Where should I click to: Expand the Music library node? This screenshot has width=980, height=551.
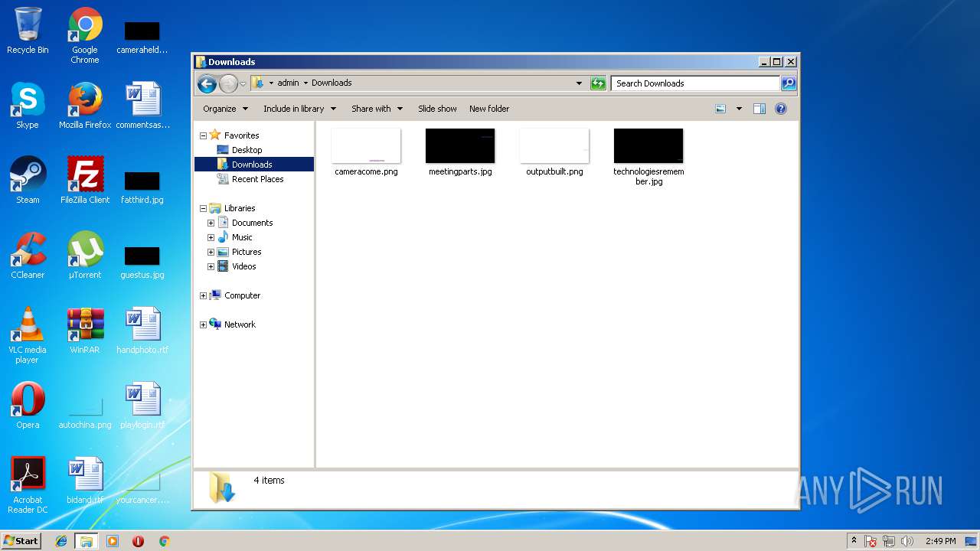coord(211,237)
